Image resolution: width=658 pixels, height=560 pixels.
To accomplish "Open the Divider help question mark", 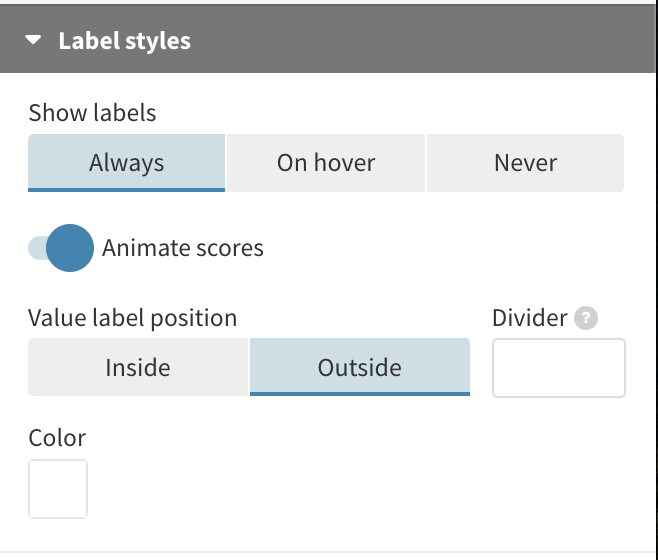I will 587,319.
